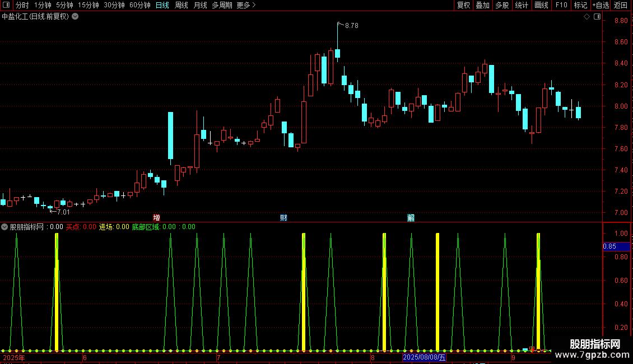Switch to 周线 weekly chart
The width and height of the screenshot is (633, 364).
(181, 5)
